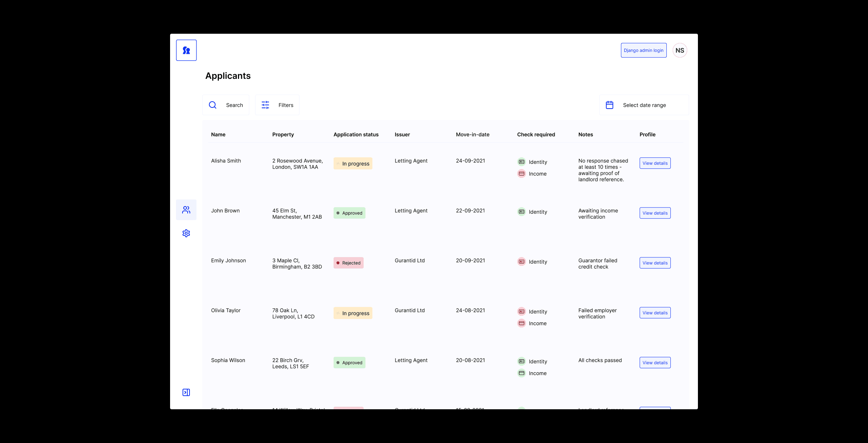
Task: Open the settings gear in the sidebar
Action: (186, 233)
